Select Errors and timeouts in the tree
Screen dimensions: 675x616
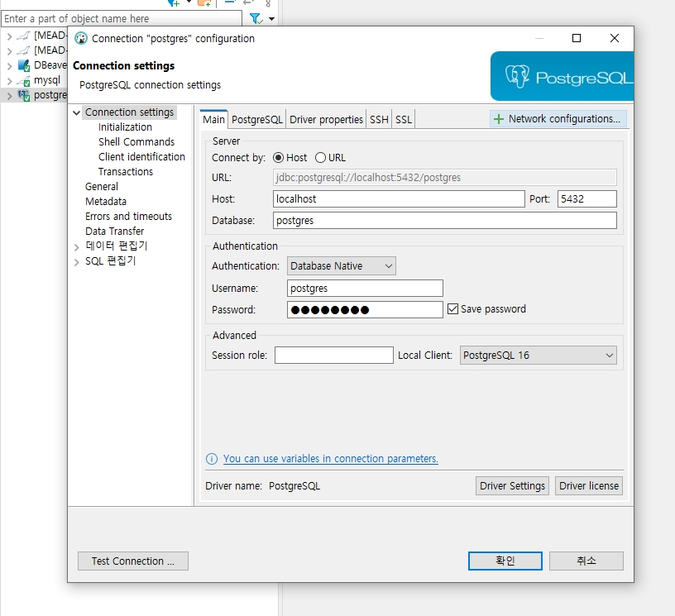[x=128, y=217]
